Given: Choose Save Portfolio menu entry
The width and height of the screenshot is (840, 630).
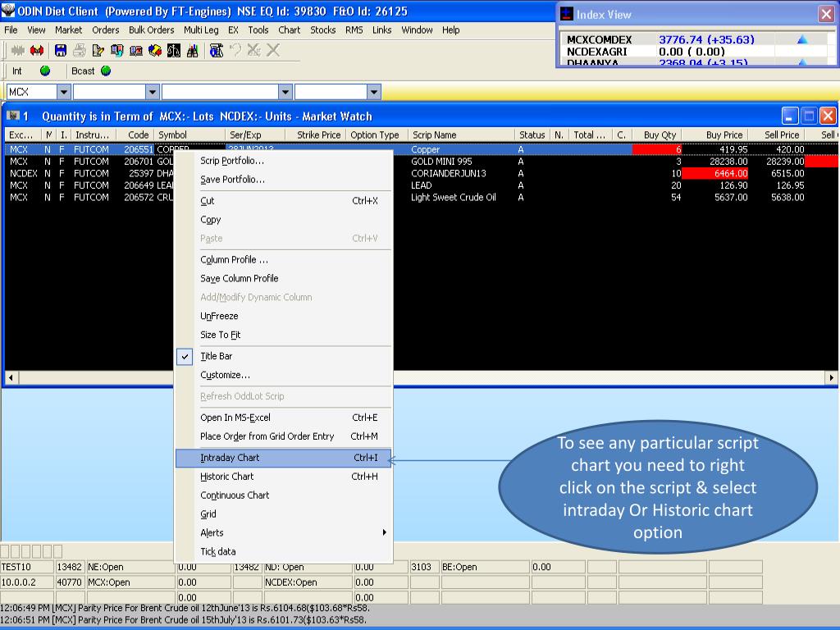Looking at the screenshot, I should 284,180.
